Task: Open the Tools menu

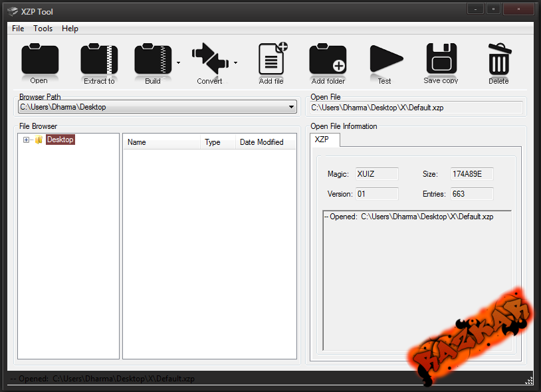Action: [43, 29]
